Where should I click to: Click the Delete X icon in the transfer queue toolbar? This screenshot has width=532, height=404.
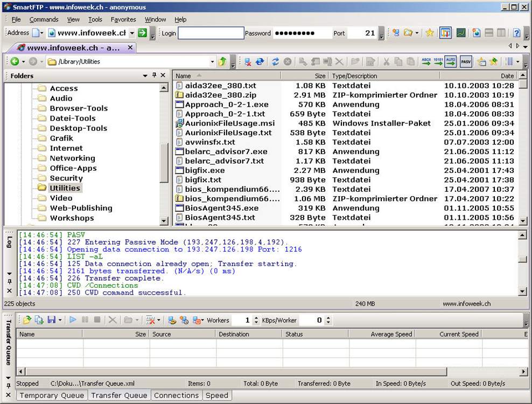point(113,320)
